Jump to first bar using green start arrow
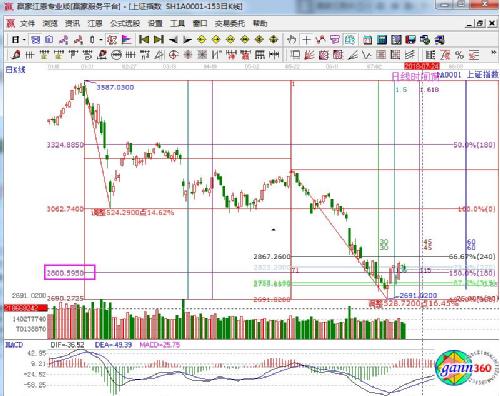Screen dimensions: 500x396 [144, 40]
